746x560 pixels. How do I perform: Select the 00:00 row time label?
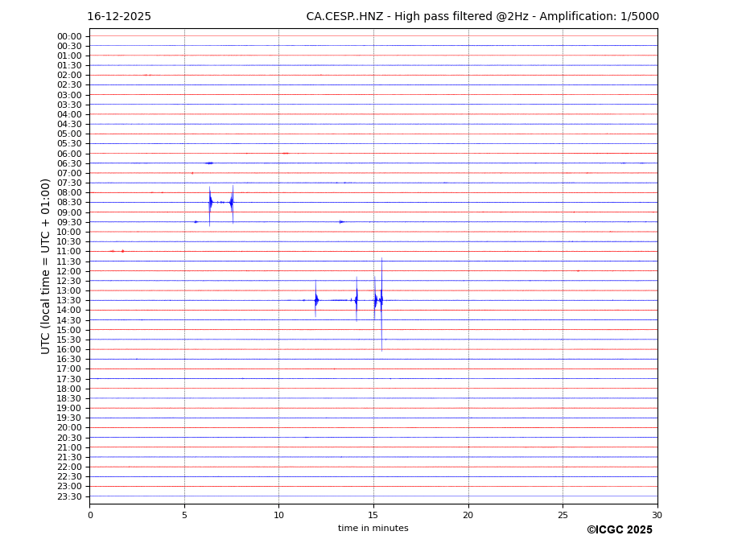[69, 36]
